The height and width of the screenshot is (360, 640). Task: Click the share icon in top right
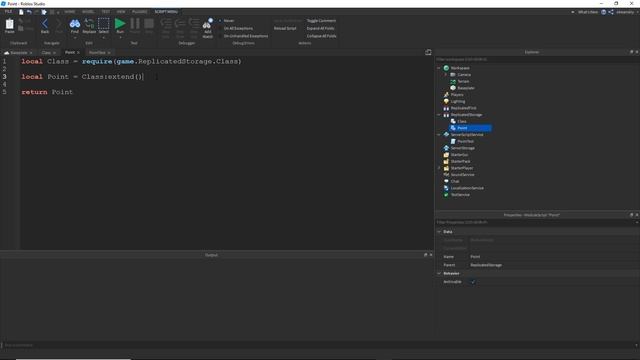pos(611,12)
